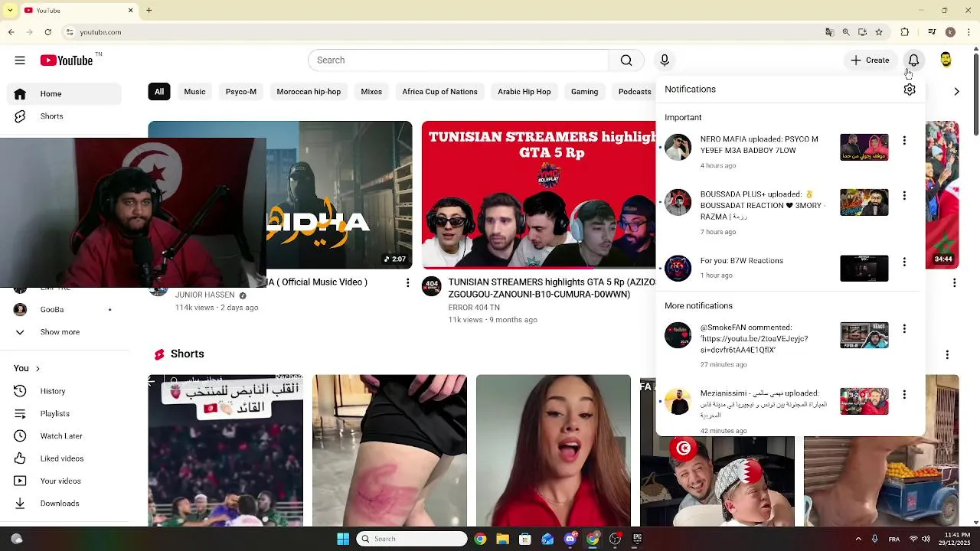The width and height of the screenshot is (980, 551).
Task: Show next category chips with right arrow
Action: tap(956, 92)
